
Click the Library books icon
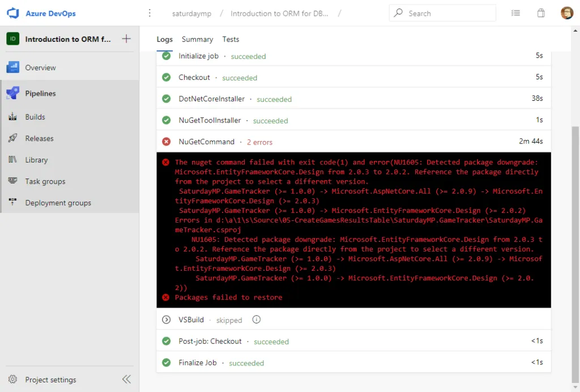click(12, 159)
